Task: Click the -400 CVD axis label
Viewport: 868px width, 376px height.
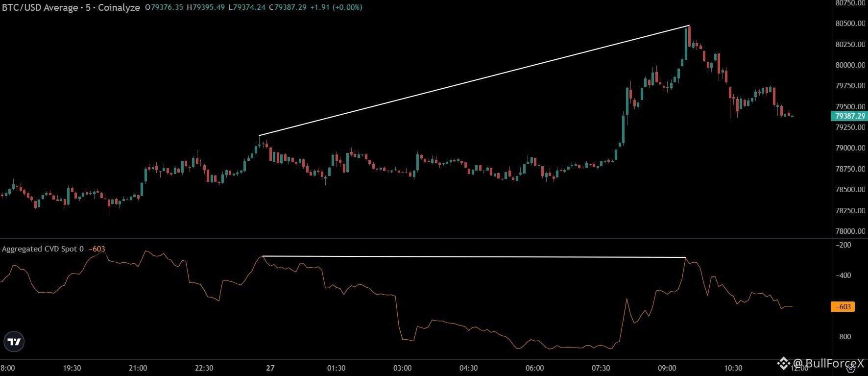Action: [843, 276]
